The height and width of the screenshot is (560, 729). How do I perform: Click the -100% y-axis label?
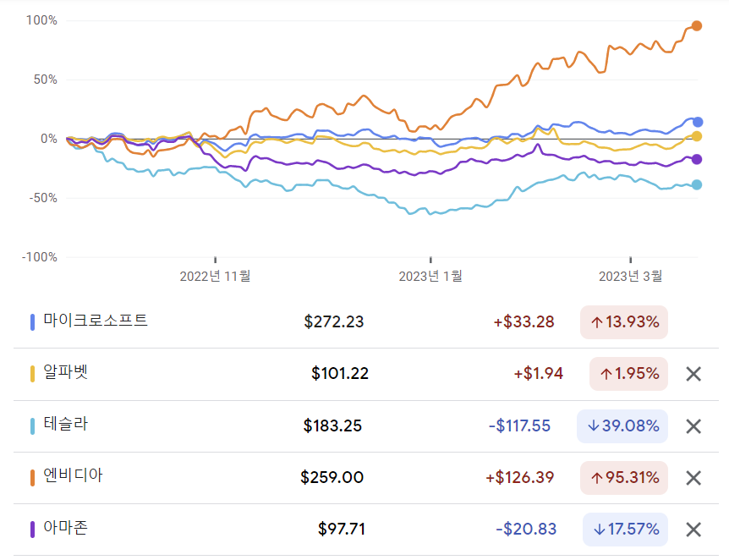point(40,257)
